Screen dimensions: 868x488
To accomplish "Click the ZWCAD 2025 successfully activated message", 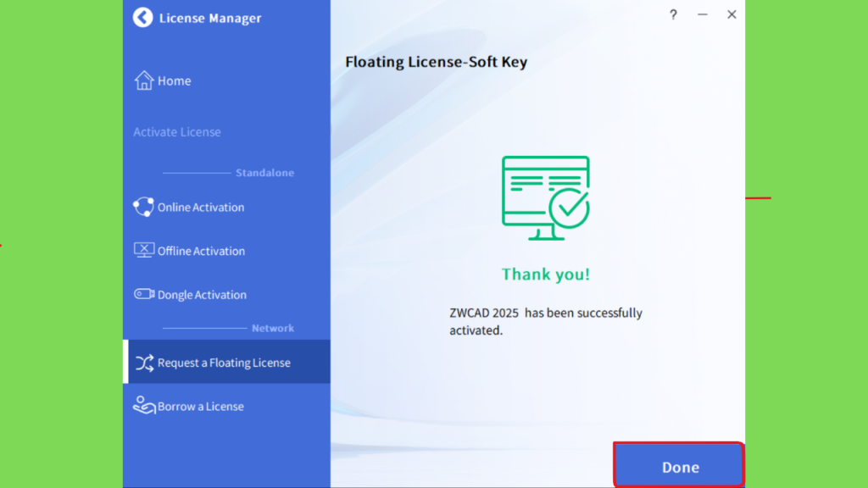I will (546, 321).
